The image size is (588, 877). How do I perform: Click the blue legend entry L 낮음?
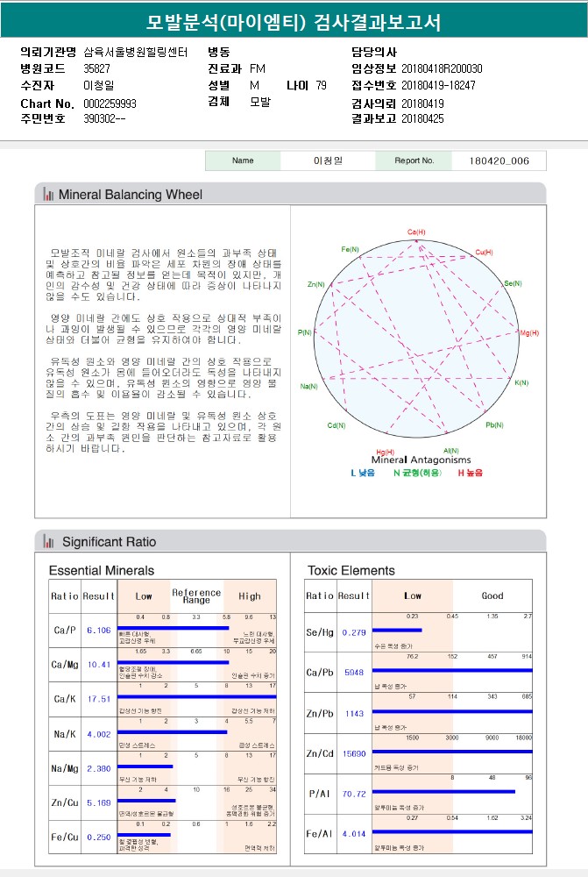point(363,474)
